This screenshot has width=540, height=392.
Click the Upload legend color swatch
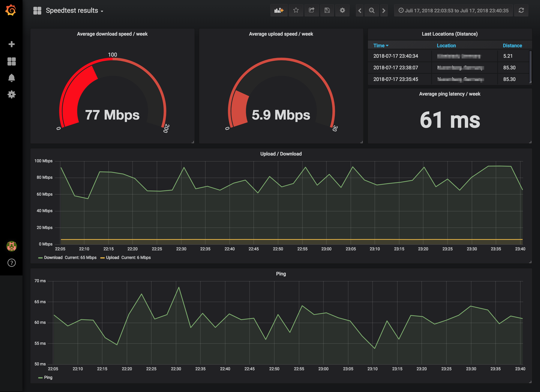tap(102, 258)
